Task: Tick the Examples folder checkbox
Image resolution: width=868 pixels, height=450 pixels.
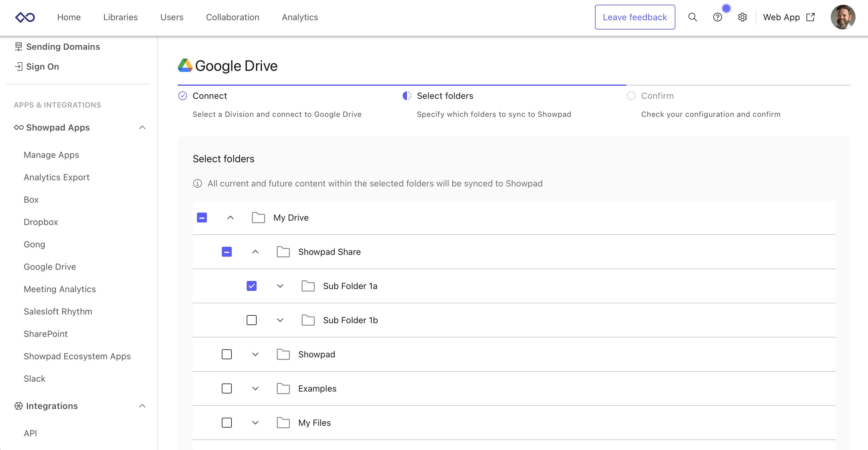Action: [227, 388]
